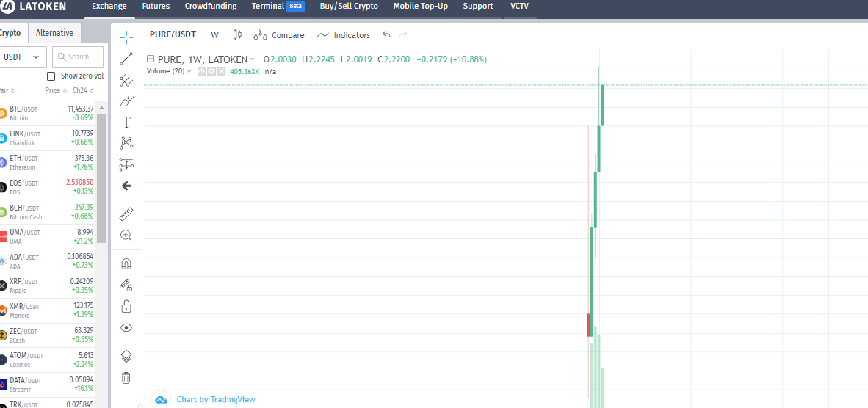The height and width of the screenshot is (408, 868).
Task: Select the ADA/USDT pair row
Action: [x=48, y=261]
